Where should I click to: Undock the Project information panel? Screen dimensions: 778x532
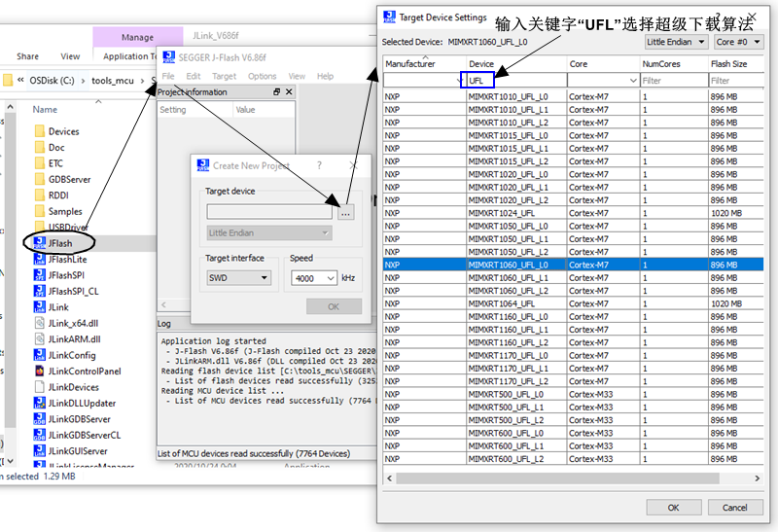pyautogui.click(x=276, y=91)
